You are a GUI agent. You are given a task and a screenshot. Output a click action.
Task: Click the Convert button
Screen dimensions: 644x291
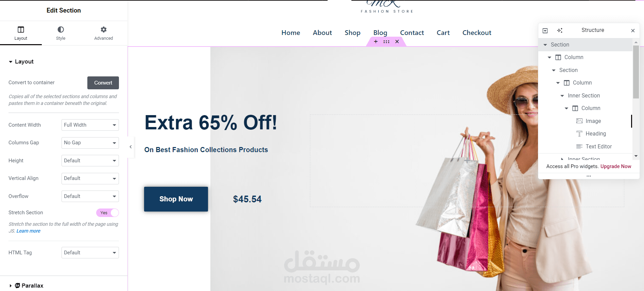click(x=103, y=83)
